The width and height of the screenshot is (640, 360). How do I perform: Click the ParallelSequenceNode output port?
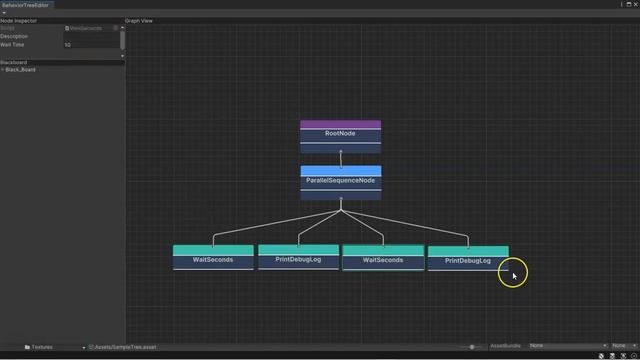341,198
